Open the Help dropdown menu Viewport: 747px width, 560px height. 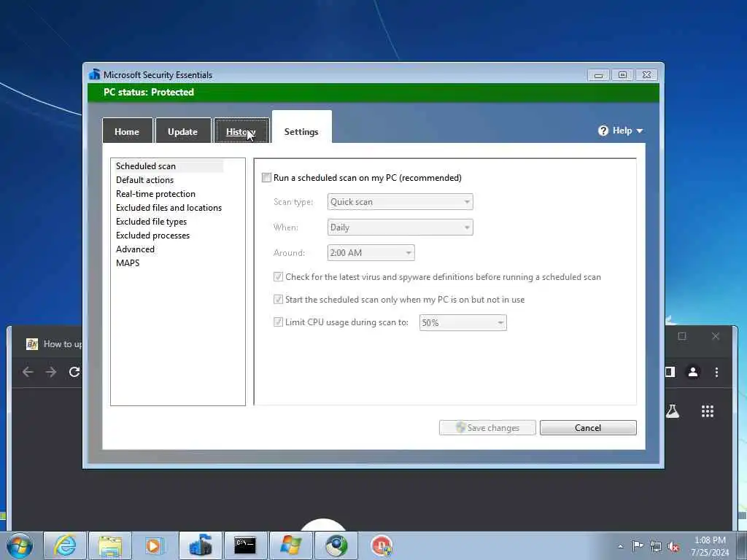(x=621, y=131)
